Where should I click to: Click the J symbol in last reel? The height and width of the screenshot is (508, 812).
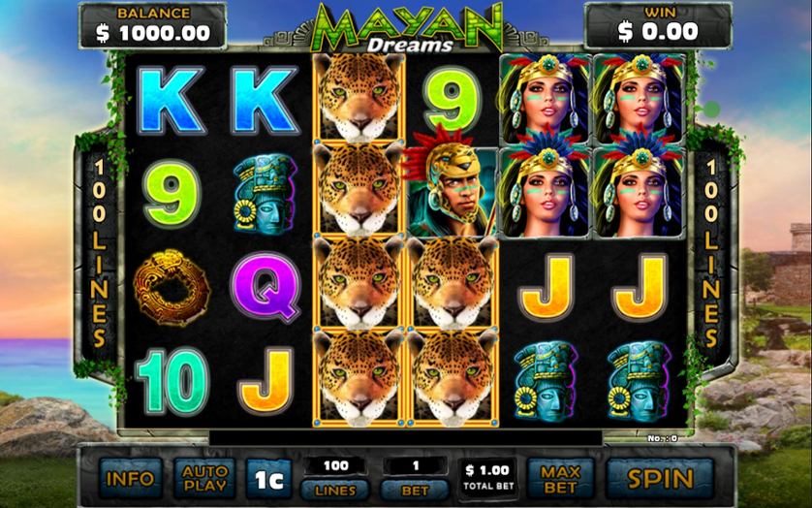[x=640, y=287]
